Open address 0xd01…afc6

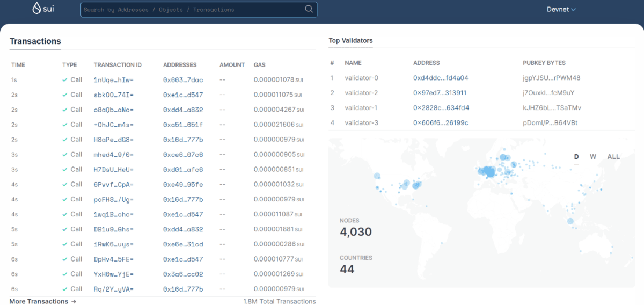183,170
